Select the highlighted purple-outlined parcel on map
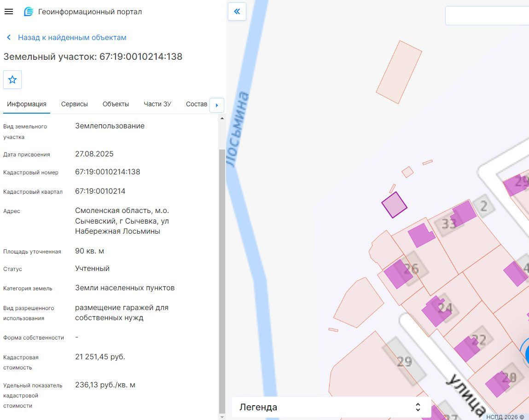Image resolution: width=529 pixels, height=420 pixels. tap(394, 205)
